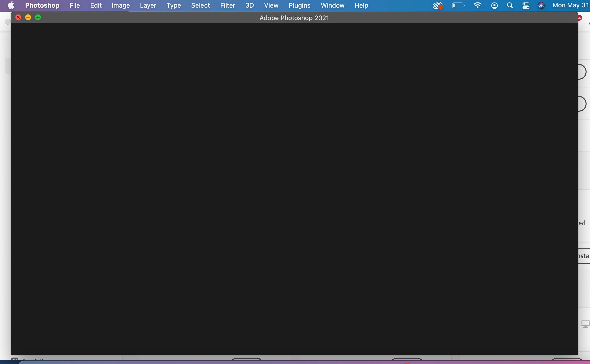Open the Wi-Fi menu icon

[x=478, y=5]
